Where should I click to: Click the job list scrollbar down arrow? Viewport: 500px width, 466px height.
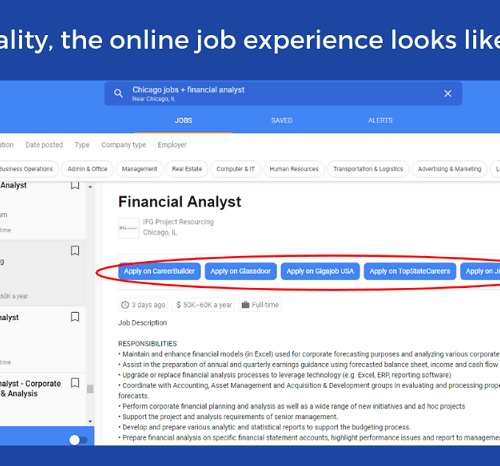pyautogui.click(x=90, y=421)
